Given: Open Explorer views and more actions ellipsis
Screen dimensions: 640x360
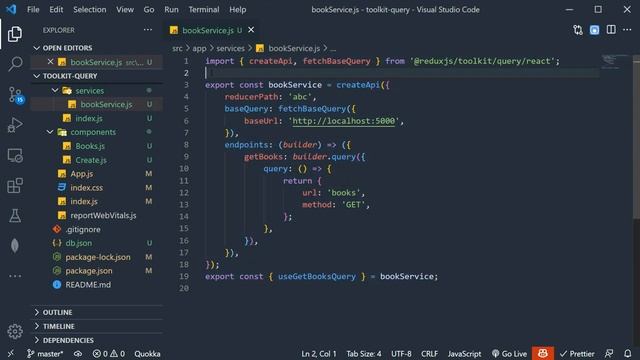Looking at the screenshot, I should point(148,30).
